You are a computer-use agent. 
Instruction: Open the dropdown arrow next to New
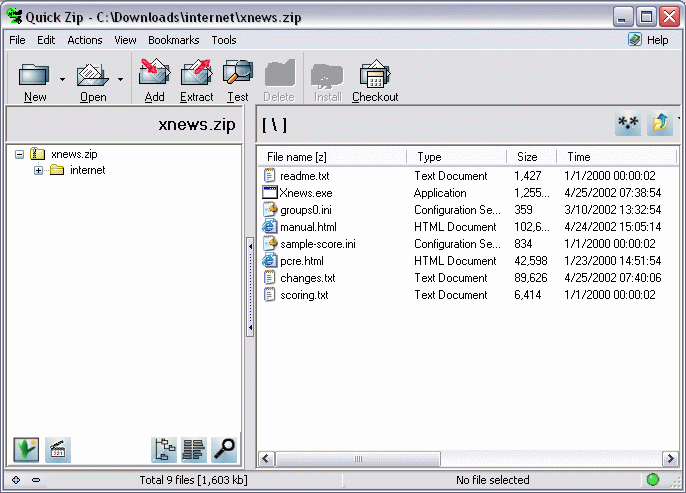coord(61,78)
